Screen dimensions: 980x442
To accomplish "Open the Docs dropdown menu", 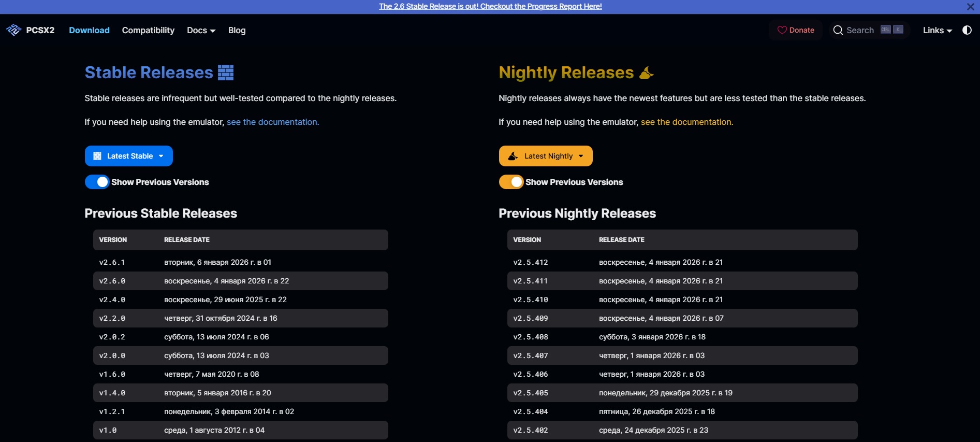I will pyautogui.click(x=201, y=30).
